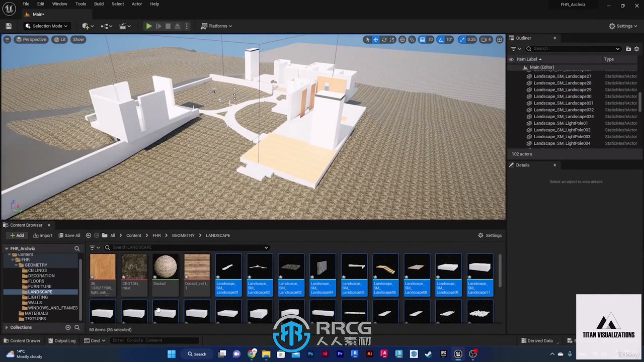Activate the Translate (move) gizmo tool
The image size is (644, 362).
[376, 40]
